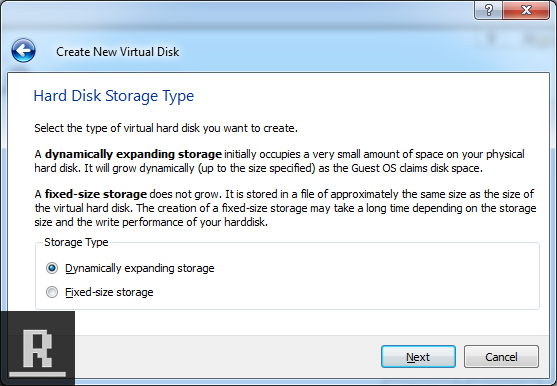This screenshot has width=557, height=386.
Task: Abort the wizard with the Cancel button
Action: click(501, 357)
